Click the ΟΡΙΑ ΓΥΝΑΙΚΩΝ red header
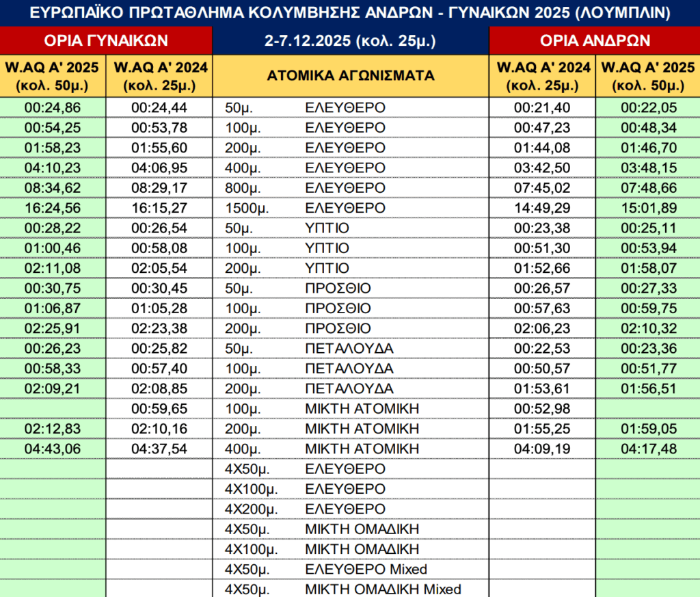Screen dimensions: 700x597 click(106, 40)
